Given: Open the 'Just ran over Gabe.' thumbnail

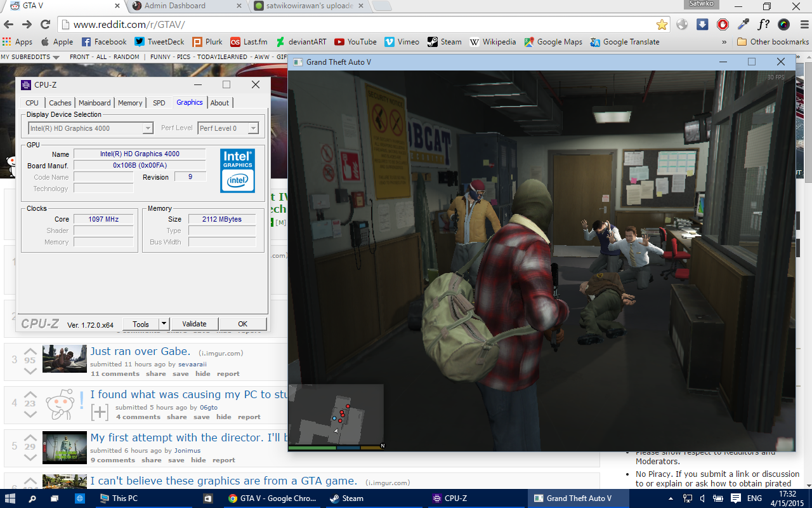Looking at the screenshot, I should [65, 359].
